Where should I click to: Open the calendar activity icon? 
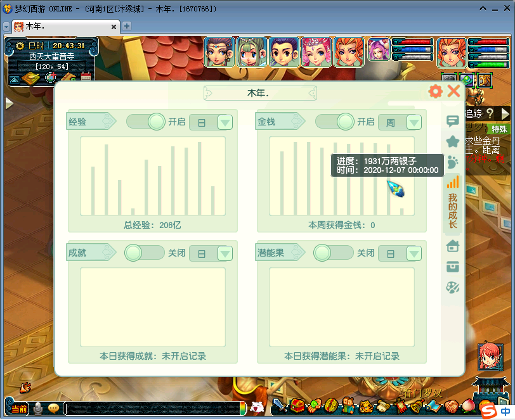tap(86, 76)
